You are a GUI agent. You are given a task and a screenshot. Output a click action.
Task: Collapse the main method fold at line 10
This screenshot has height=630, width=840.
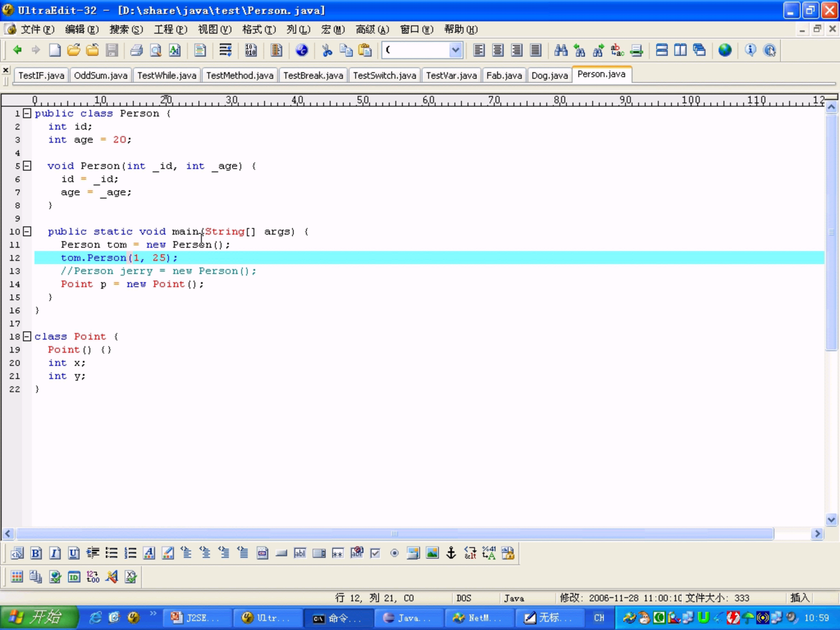tap(27, 231)
